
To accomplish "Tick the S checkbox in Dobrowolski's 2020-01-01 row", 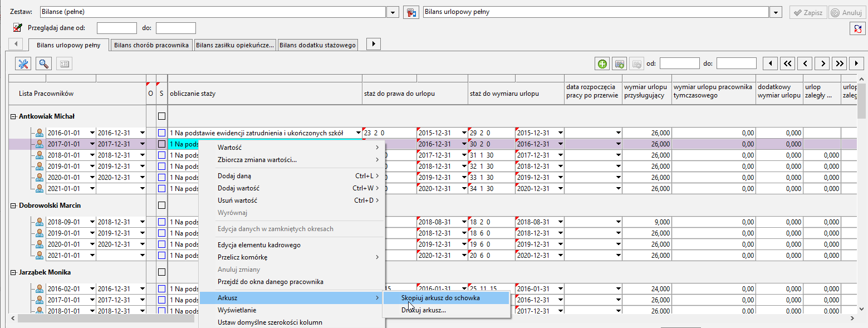I will point(161,244).
